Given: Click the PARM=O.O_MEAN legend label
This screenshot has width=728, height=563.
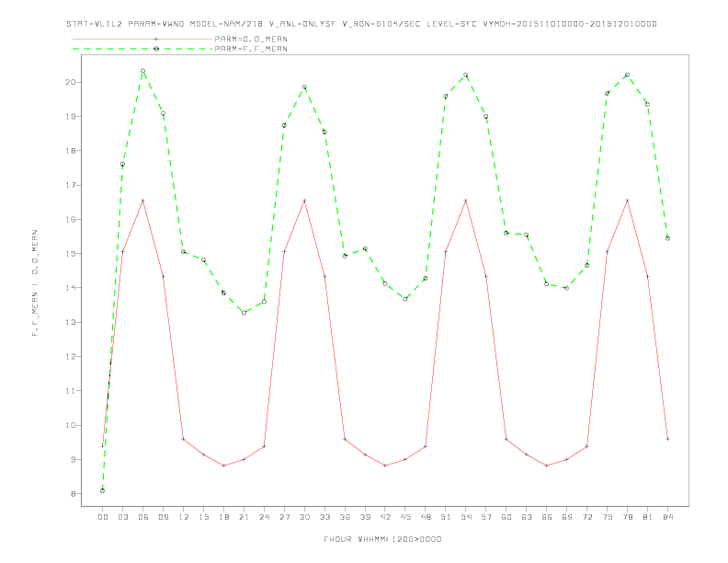Looking at the screenshot, I should click(x=251, y=39).
